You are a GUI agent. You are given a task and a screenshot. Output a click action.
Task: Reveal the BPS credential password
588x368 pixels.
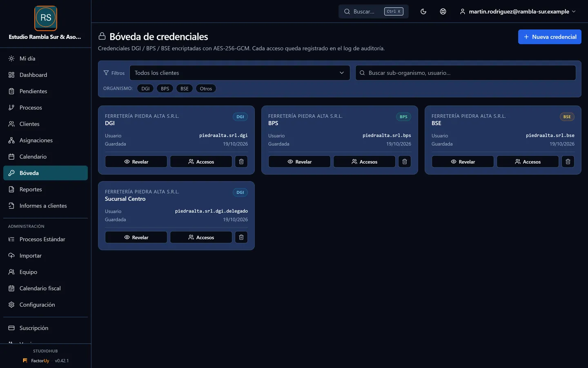pyautogui.click(x=299, y=162)
